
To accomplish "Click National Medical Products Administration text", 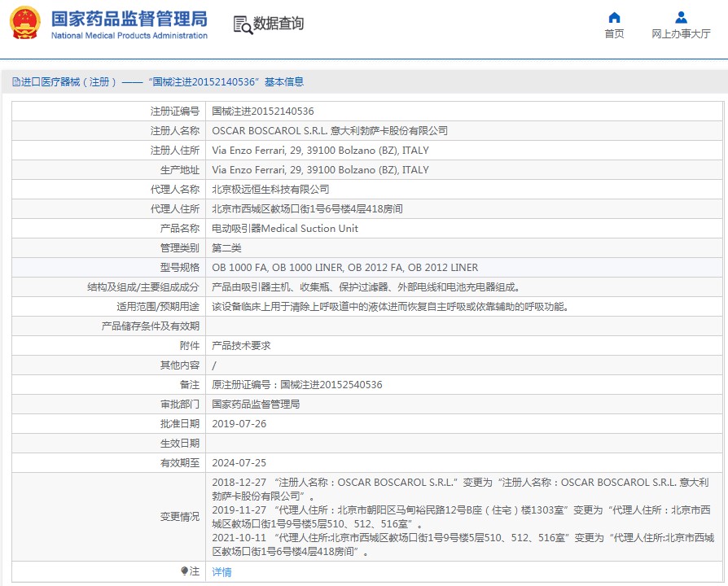I will [x=129, y=36].
